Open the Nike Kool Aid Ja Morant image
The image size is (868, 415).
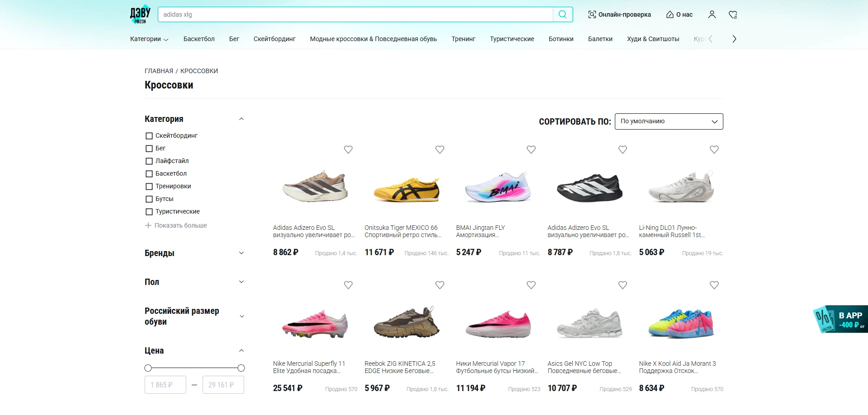tap(681, 323)
